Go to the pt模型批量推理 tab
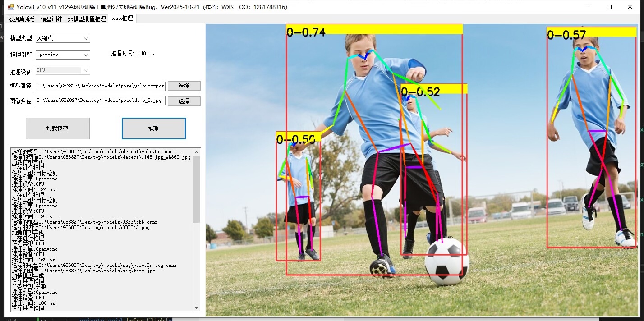Image resolution: width=644 pixels, height=321 pixels. 87,19
